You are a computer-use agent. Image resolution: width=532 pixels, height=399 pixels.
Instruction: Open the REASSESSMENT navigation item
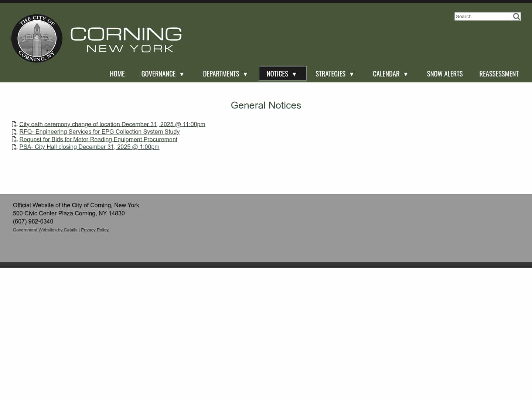tap(499, 74)
